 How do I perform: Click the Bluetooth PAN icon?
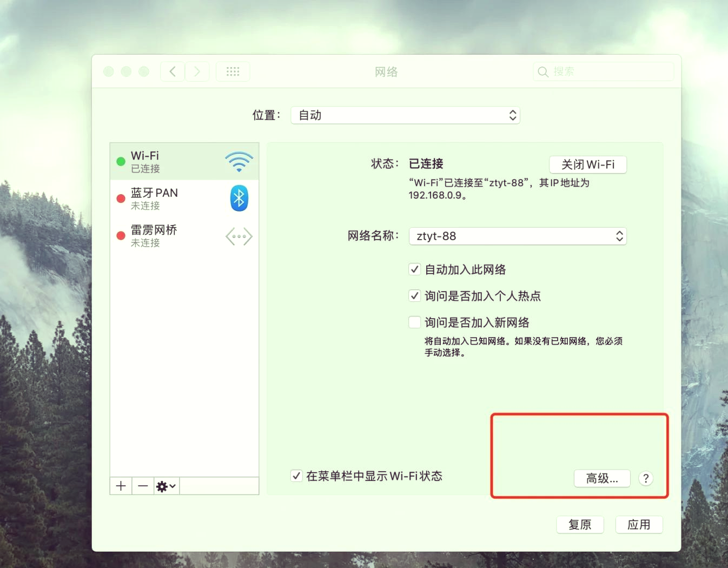click(239, 198)
